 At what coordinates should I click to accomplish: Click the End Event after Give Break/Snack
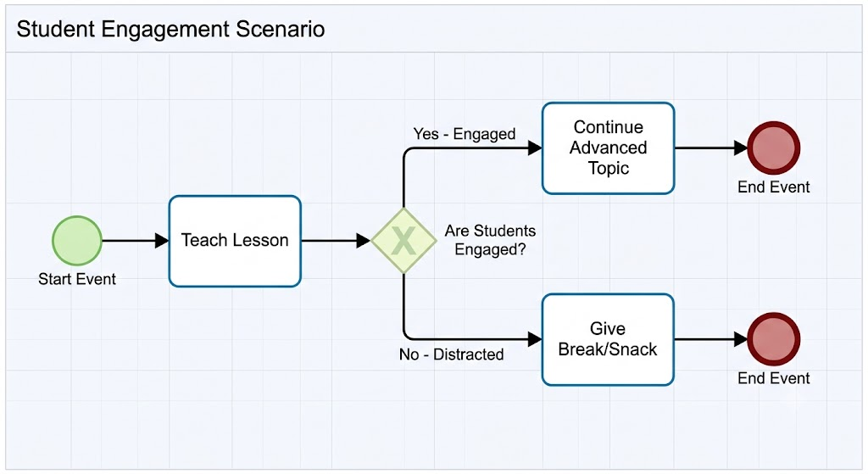coord(773,339)
